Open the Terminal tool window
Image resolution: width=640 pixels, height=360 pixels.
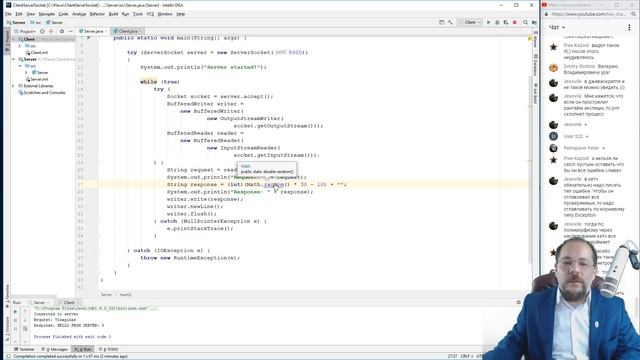(24, 349)
